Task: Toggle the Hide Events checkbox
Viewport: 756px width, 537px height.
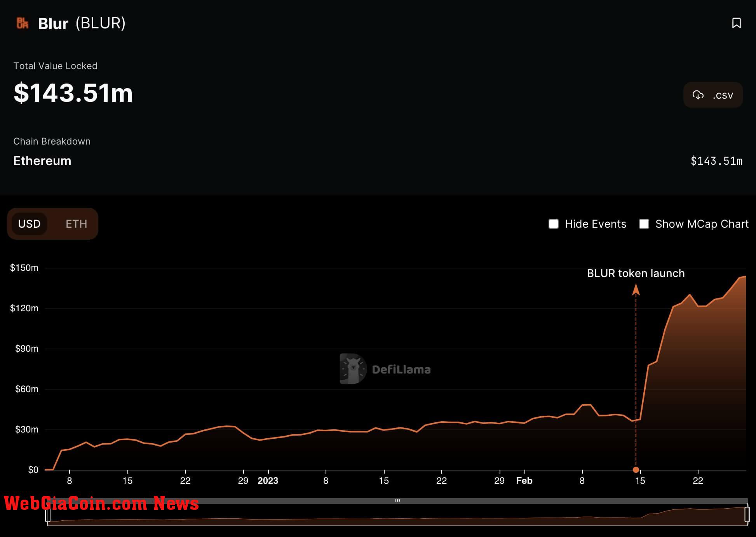Action: pyautogui.click(x=554, y=224)
